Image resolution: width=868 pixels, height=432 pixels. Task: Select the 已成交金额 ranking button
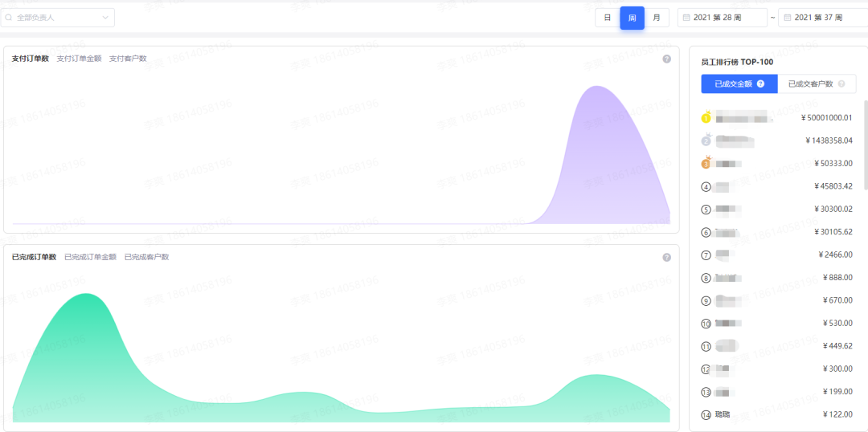pyautogui.click(x=739, y=84)
